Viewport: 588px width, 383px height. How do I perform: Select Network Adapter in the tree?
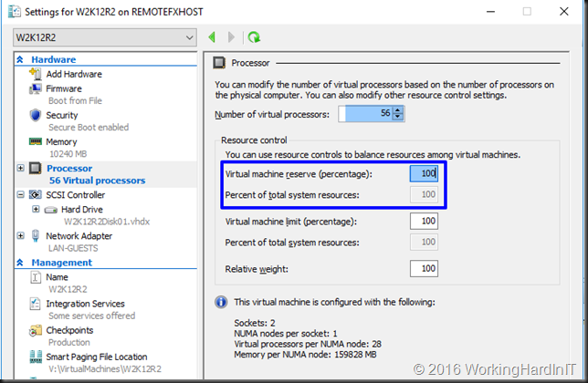(x=79, y=236)
